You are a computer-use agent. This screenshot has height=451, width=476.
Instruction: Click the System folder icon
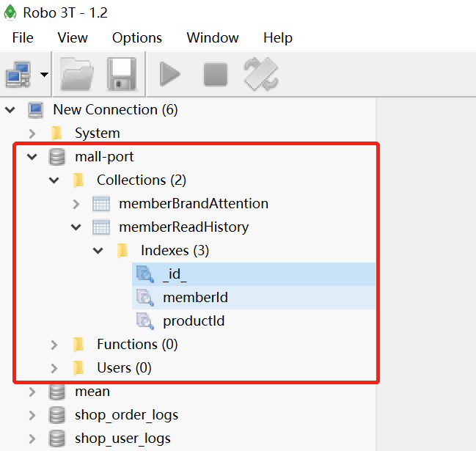click(x=56, y=133)
